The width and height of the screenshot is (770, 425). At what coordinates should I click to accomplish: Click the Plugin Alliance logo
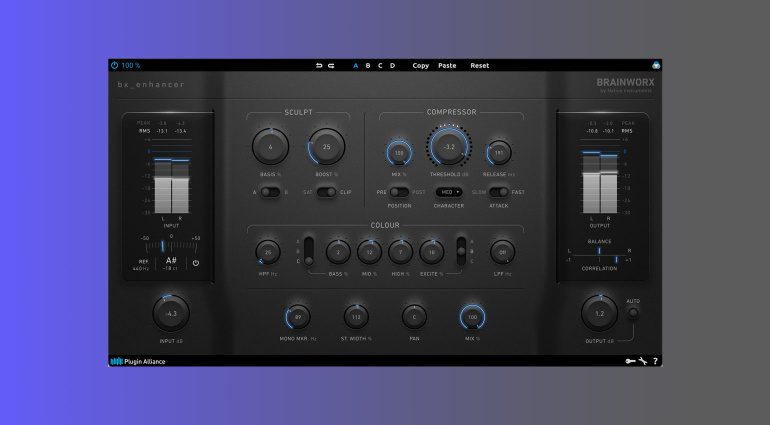138,361
